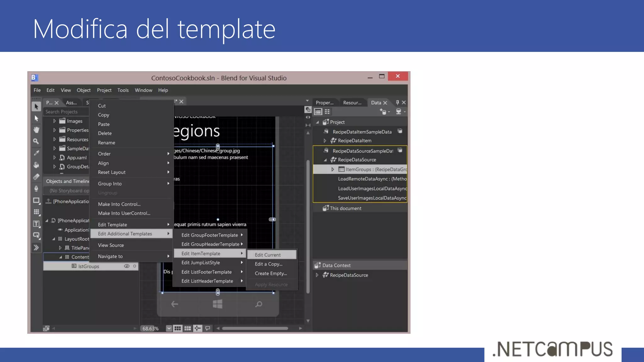Open the zoom percentage dropdown

169,328
